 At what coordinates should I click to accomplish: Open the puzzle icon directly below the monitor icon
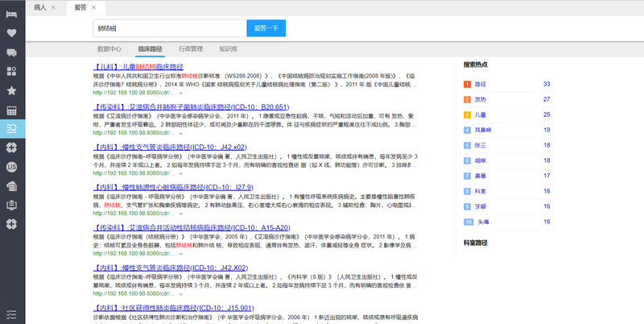click(11, 224)
